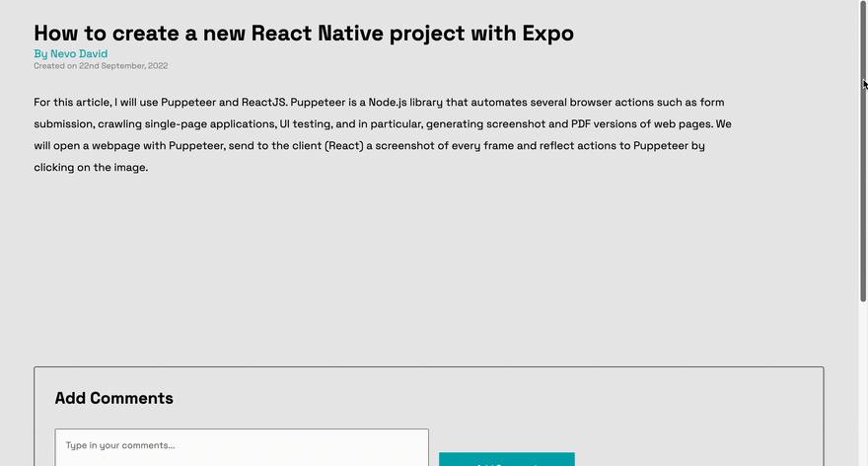This screenshot has width=868, height=466.
Task: Click the article body paragraph about Puppeteer
Action: click(x=383, y=134)
